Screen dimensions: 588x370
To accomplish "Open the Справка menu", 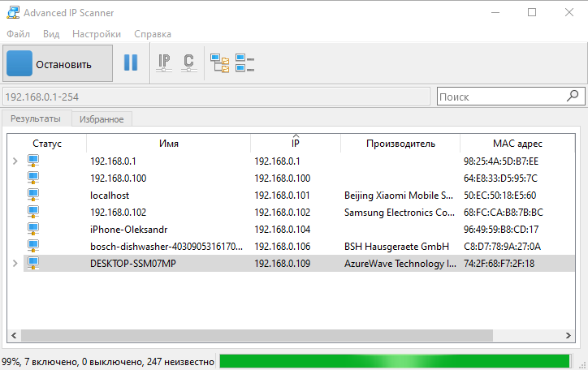I will pos(152,34).
